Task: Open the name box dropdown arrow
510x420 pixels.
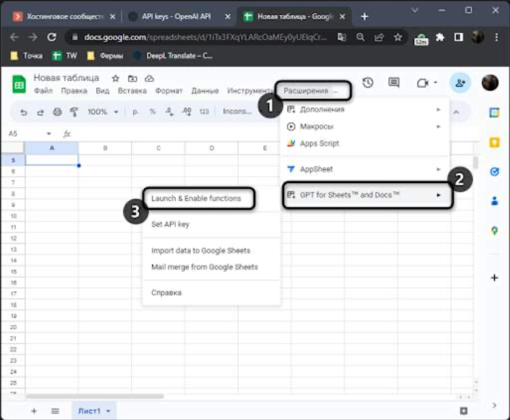Action: 49,134
